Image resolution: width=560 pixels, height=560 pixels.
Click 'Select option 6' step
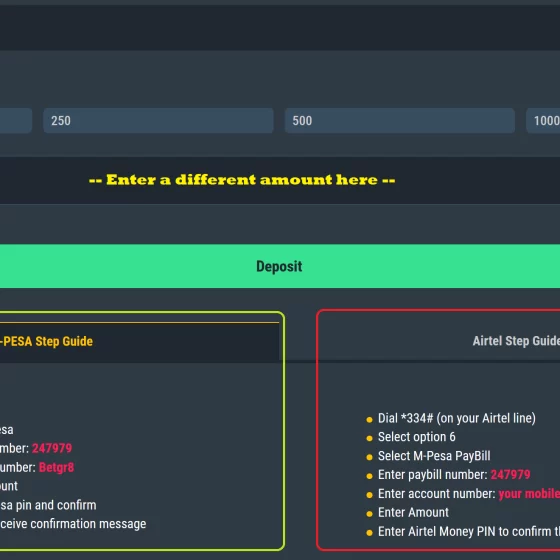tap(417, 437)
